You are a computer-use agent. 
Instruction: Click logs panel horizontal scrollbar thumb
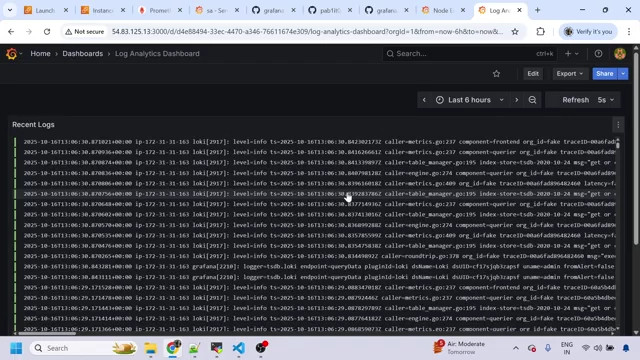[47, 333]
